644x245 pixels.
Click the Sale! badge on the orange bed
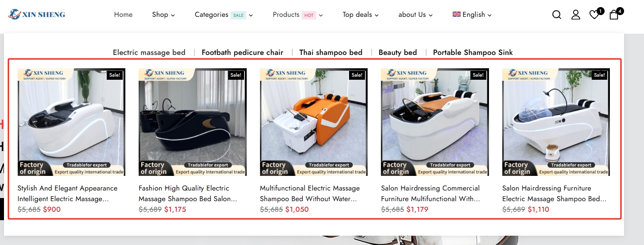tap(357, 75)
